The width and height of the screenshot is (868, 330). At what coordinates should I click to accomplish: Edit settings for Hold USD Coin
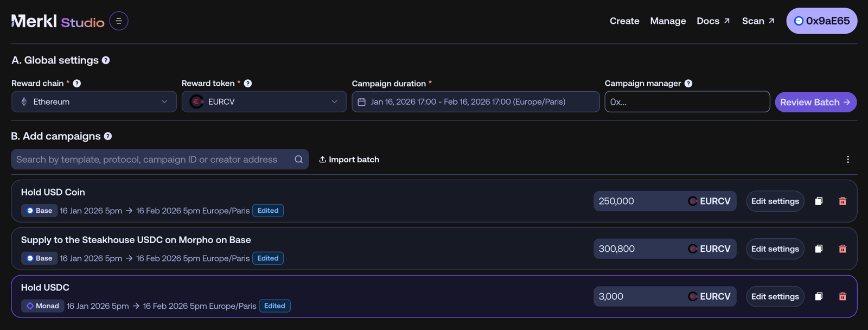(775, 201)
